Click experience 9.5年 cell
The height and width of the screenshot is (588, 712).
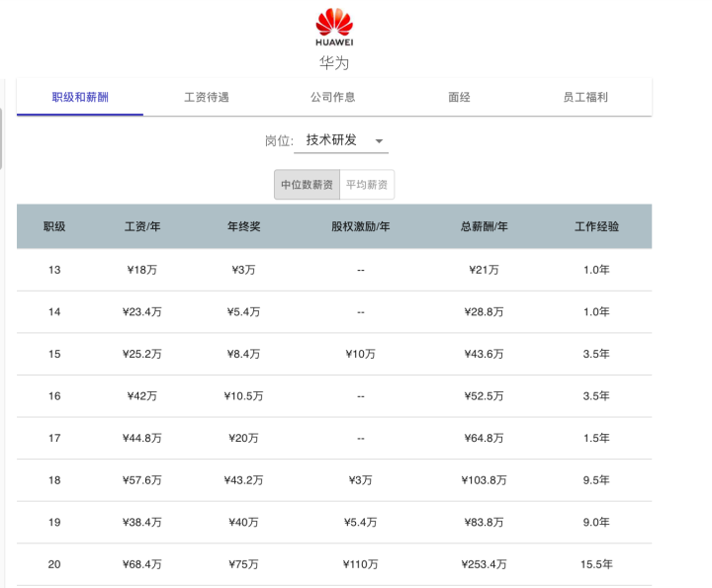(596, 480)
